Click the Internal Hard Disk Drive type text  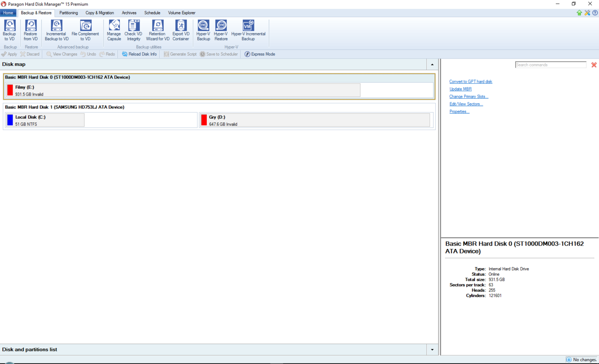(509, 269)
